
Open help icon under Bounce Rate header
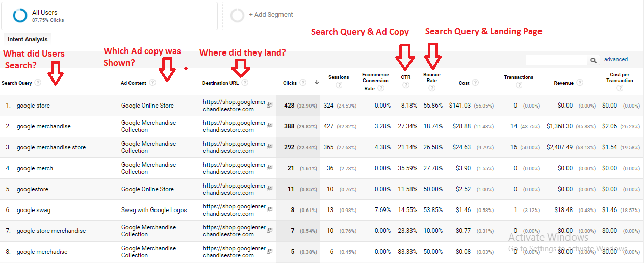432,88
